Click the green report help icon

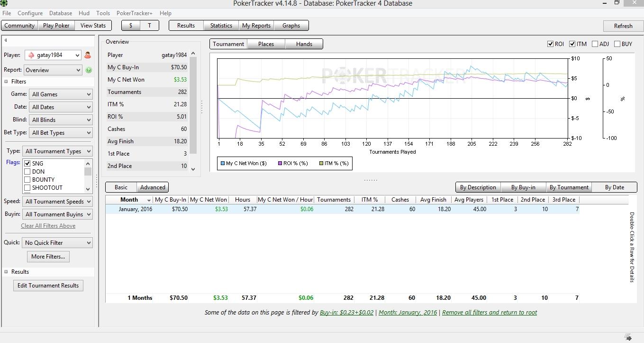pos(89,70)
